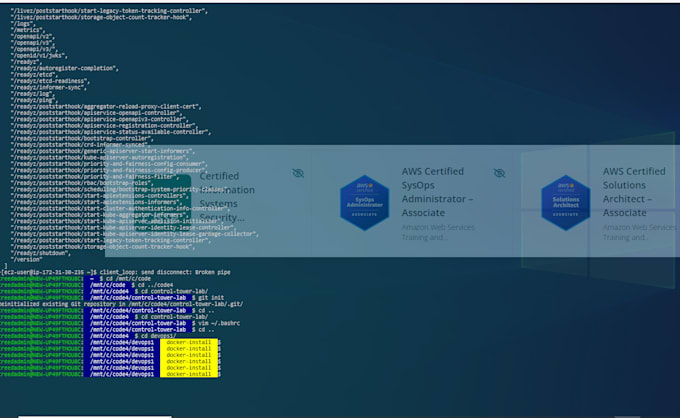
Task: Click the AWS SysOps Administrator Associate hexagon badge
Action: [364, 202]
